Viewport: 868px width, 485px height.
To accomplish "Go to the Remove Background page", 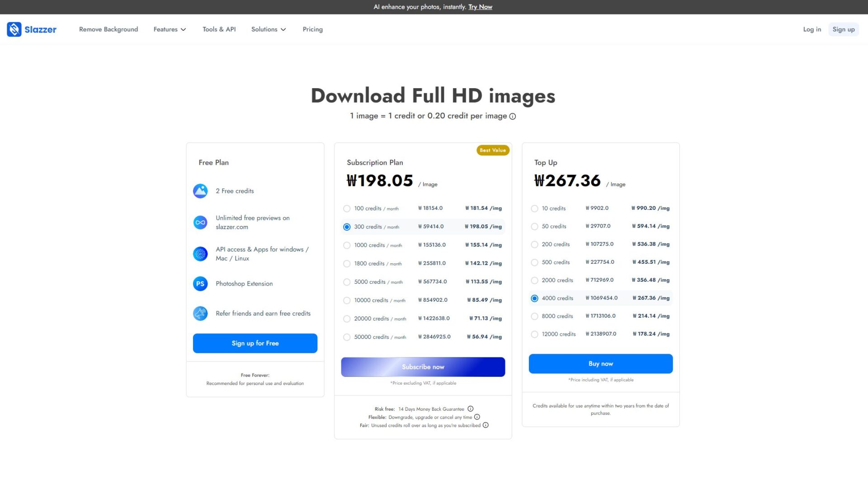I will coord(108,29).
